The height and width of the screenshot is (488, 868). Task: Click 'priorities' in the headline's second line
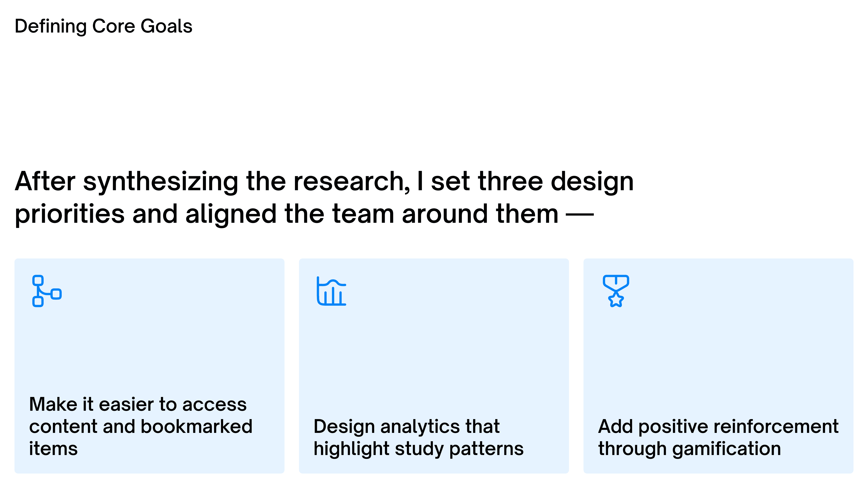point(70,214)
